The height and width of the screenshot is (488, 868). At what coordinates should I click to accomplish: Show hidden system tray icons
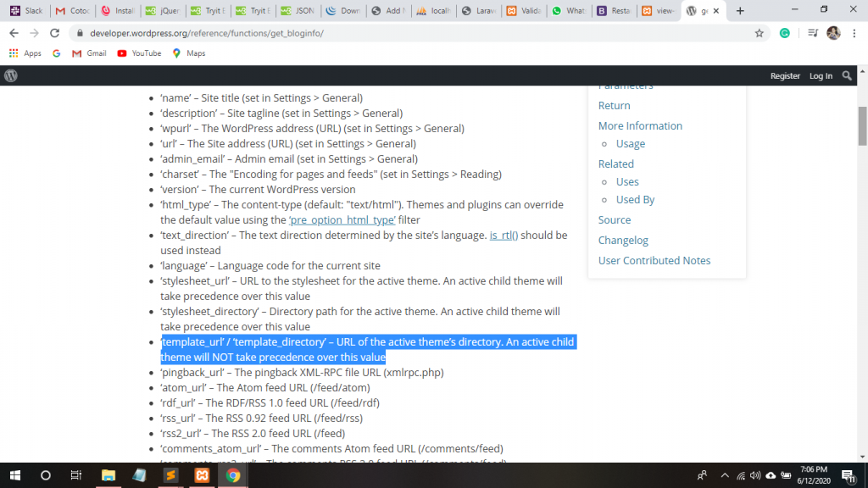coord(725,475)
